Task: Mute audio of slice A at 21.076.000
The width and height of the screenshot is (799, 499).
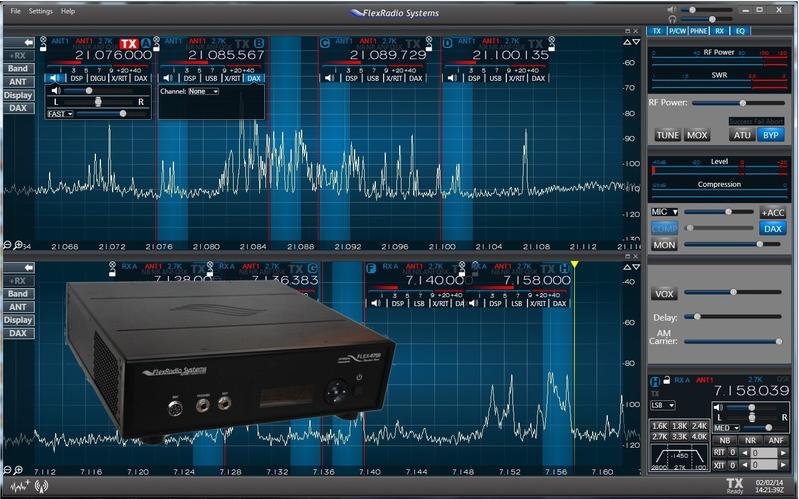Action: (54, 78)
